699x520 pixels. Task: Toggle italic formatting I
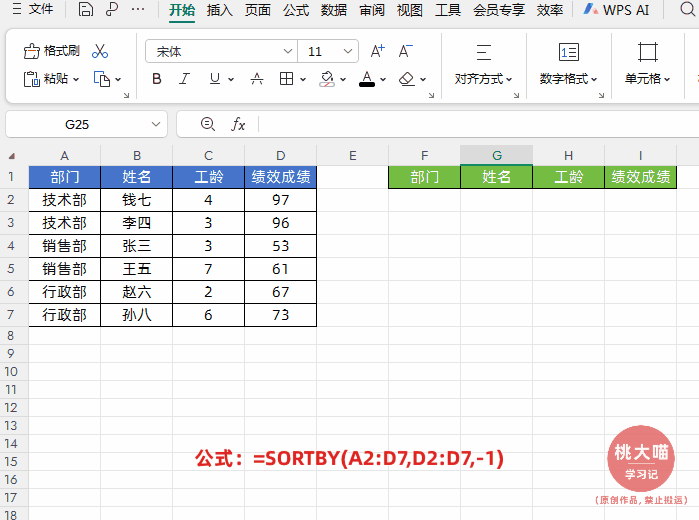(184, 79)
